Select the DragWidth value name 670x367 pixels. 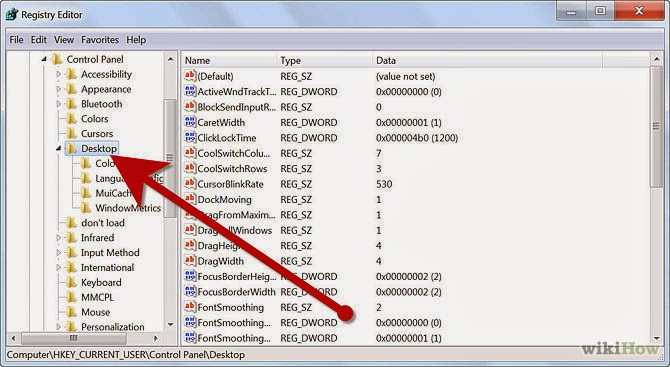220,261
